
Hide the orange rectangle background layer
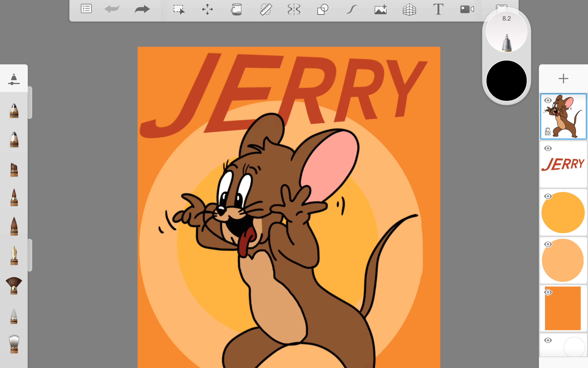coord(548,292)
